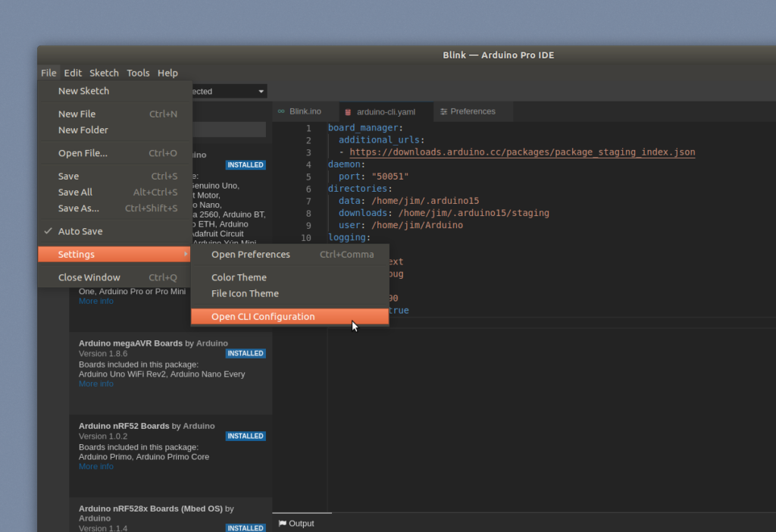Click the 'Blink — Arduino Pro IDE' window title
Viewport: 776px width, 532px height.
pyautogui.click(x=499, y=55)
